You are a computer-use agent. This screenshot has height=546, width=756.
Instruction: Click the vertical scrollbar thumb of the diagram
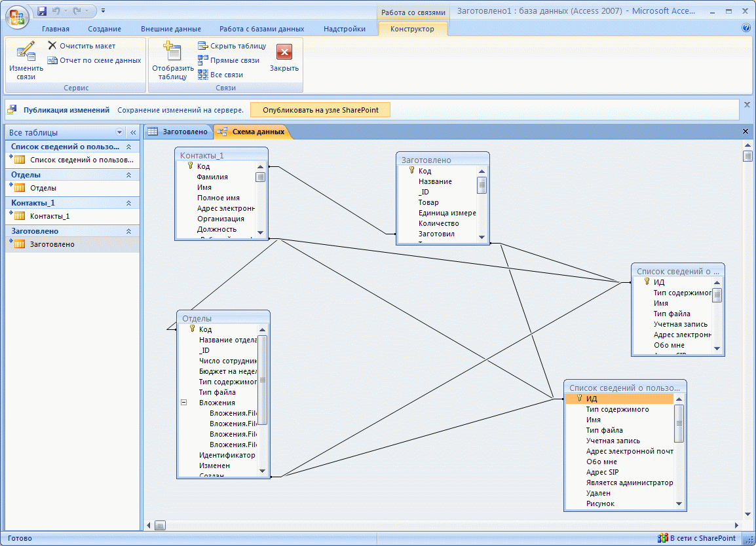coord(747,156)
